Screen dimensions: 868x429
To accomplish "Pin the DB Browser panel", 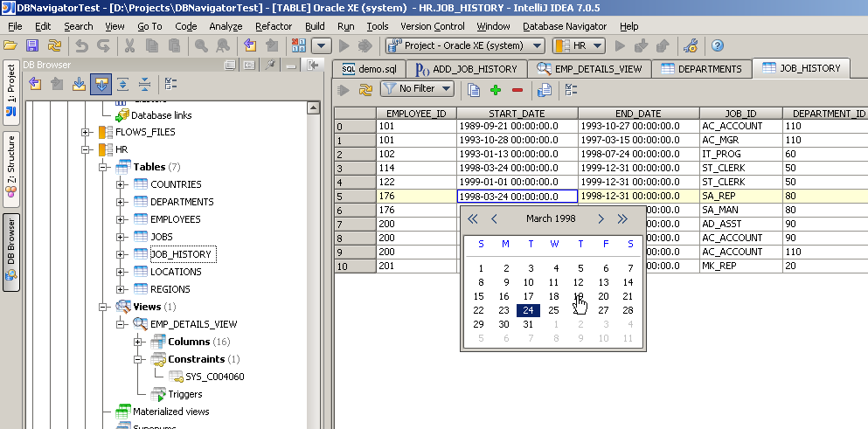I will pyautogui.click(x=270, y=65).
